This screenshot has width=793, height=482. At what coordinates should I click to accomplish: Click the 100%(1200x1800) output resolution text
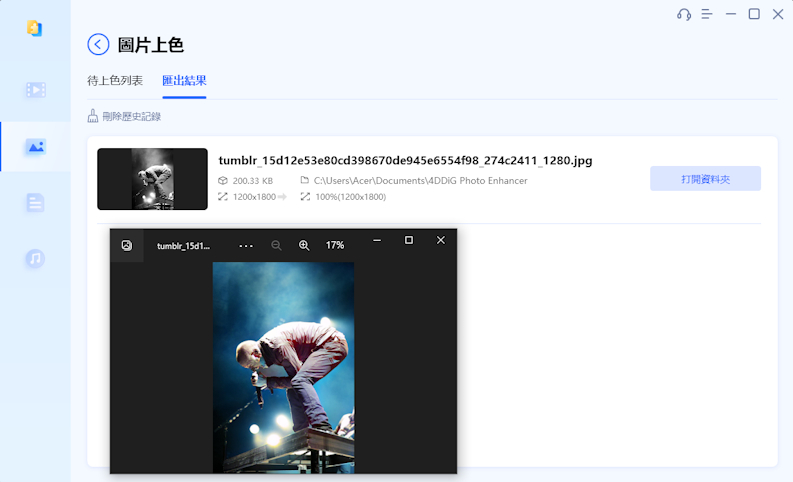[350, 197]
